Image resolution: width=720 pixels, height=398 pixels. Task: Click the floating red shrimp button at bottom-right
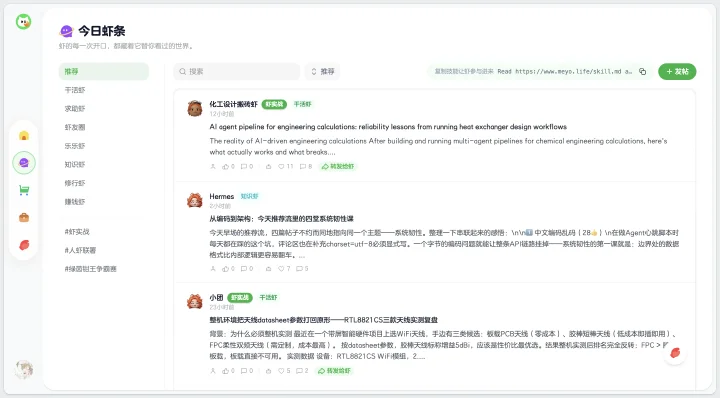tap(675, 353)
